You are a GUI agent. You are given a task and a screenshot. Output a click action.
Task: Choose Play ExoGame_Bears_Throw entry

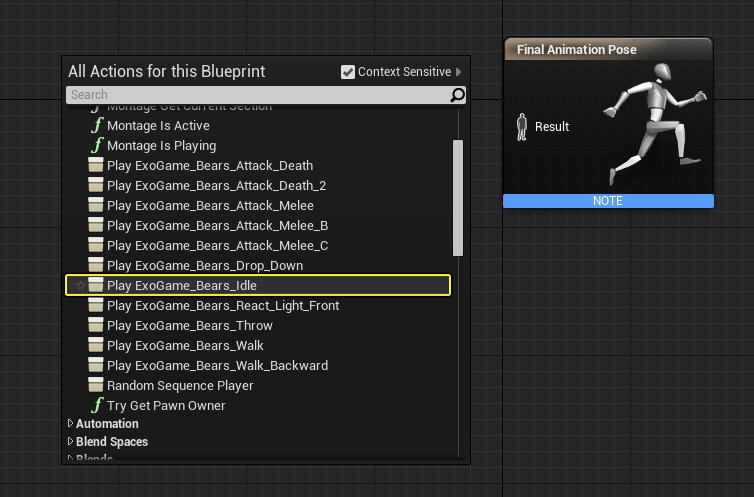coord(189,326)
